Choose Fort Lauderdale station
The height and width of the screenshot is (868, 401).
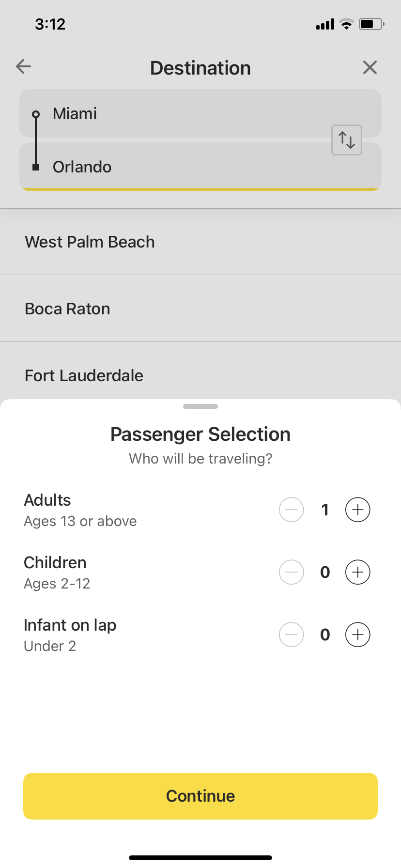point(200,371)
